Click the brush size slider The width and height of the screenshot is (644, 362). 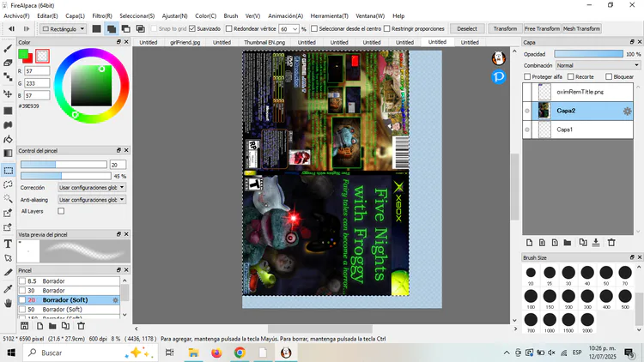[64, 165]
